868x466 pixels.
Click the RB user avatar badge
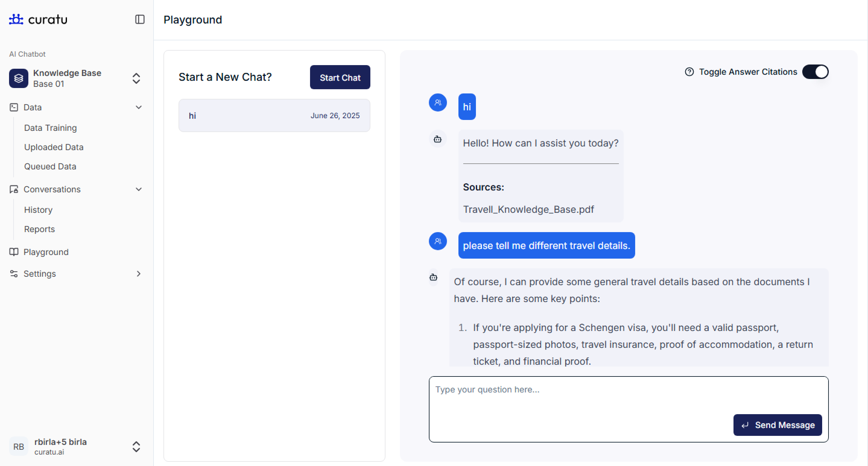coord(18,446)
